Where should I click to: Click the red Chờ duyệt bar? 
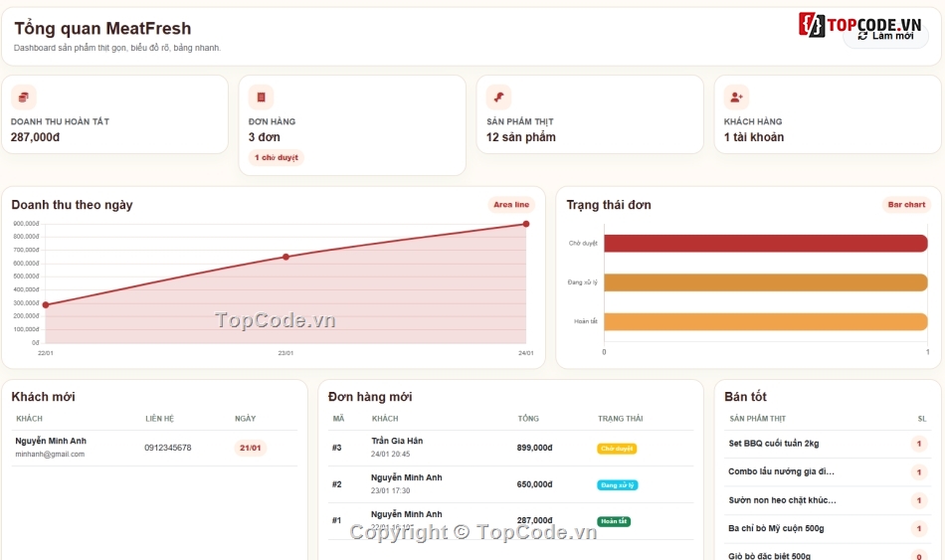pyautogui.click(x=765, y=244)
